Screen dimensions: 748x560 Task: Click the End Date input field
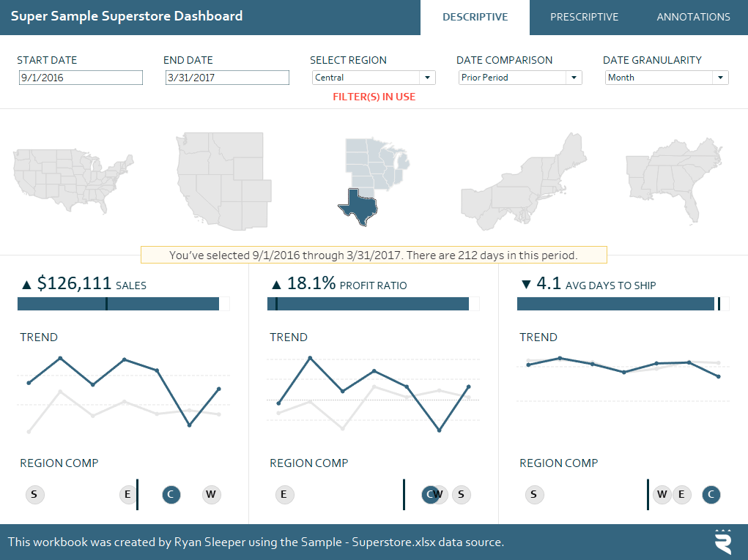click(227, 78)
